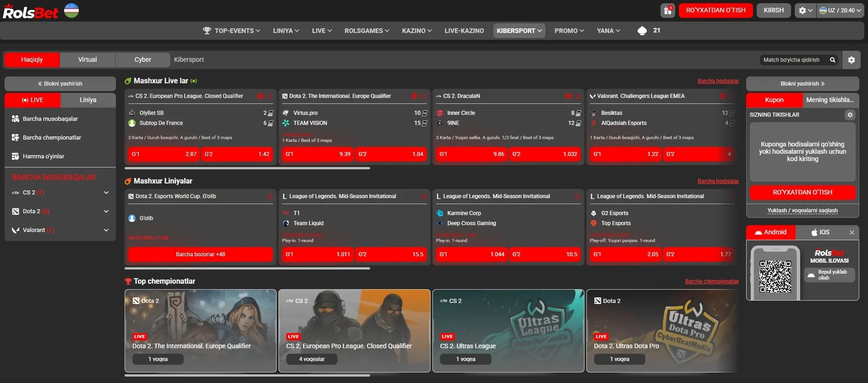Open the YANA dropdown menu
This screenshot has width=868, height=383.
pyautogui.click(x=608, y=31)
